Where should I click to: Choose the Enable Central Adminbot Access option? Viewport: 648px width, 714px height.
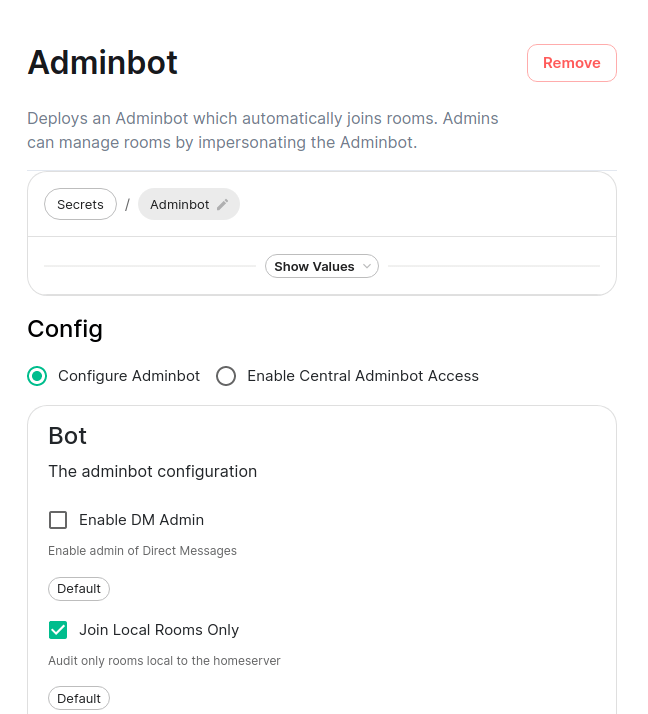click(x=227, y=376)
